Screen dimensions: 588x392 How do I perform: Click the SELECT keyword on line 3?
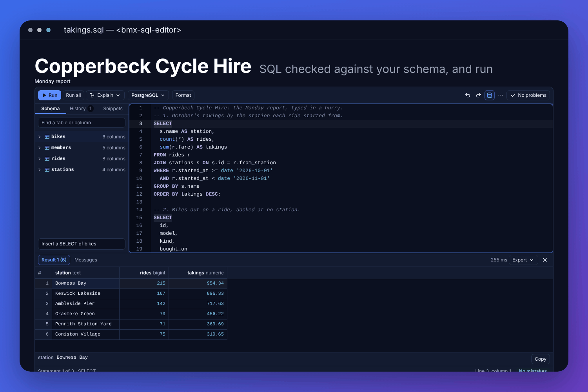[x=163, y=123]
